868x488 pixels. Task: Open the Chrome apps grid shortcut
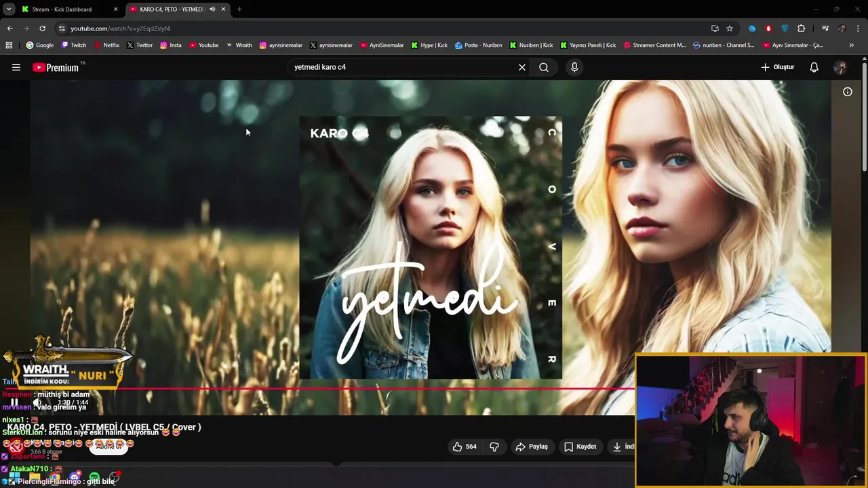tap(9, 45)
